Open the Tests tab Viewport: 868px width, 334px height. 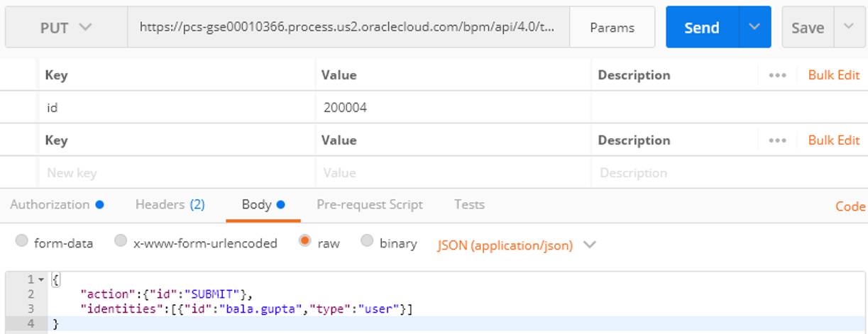click(x=469, y=205)
